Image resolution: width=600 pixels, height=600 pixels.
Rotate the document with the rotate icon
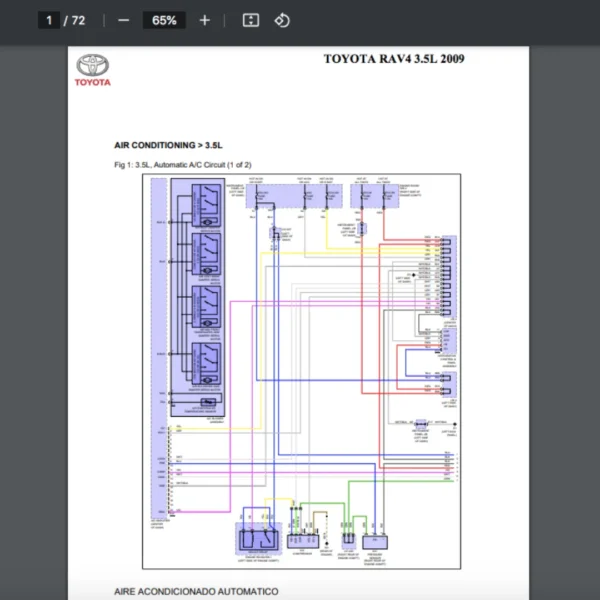(x=282, y=20)
